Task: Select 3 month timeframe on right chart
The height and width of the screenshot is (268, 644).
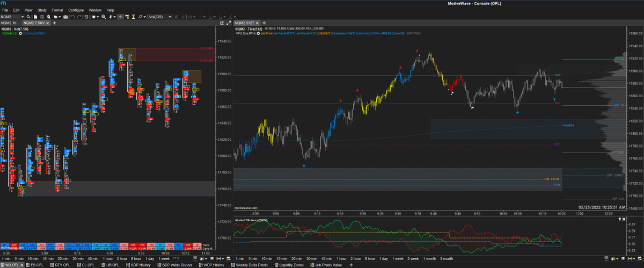Action: [x=446, y=258]
